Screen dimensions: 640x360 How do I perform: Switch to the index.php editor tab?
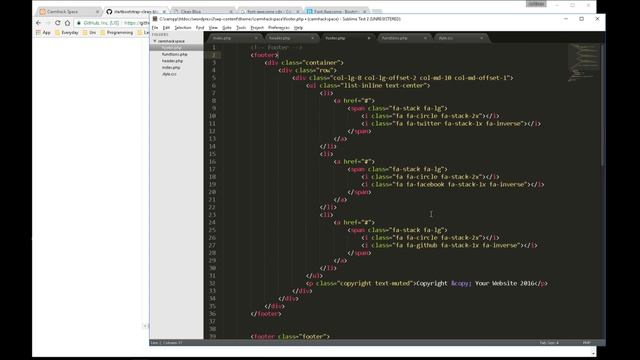[x=233, y=38]
